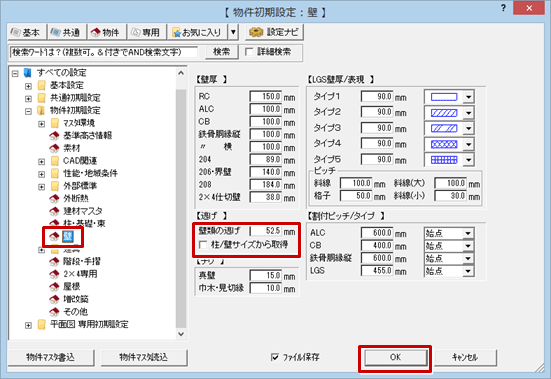Image resolution: width=551 pixels, height=379 pixels.
Task: Open the 設定ナビ gear icon button
Action: click(x=274, y=32)
